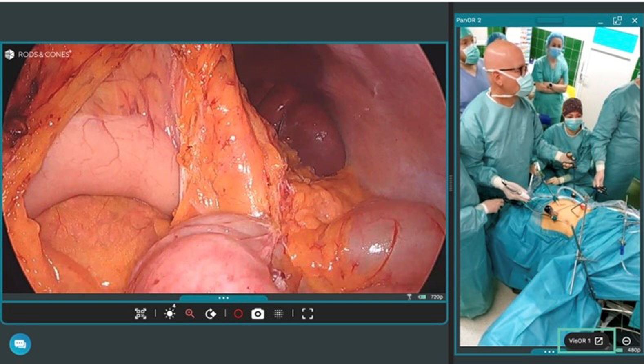Click the pop-out window icon on PanOR 2
644x364 pixels.
[617, 20]
